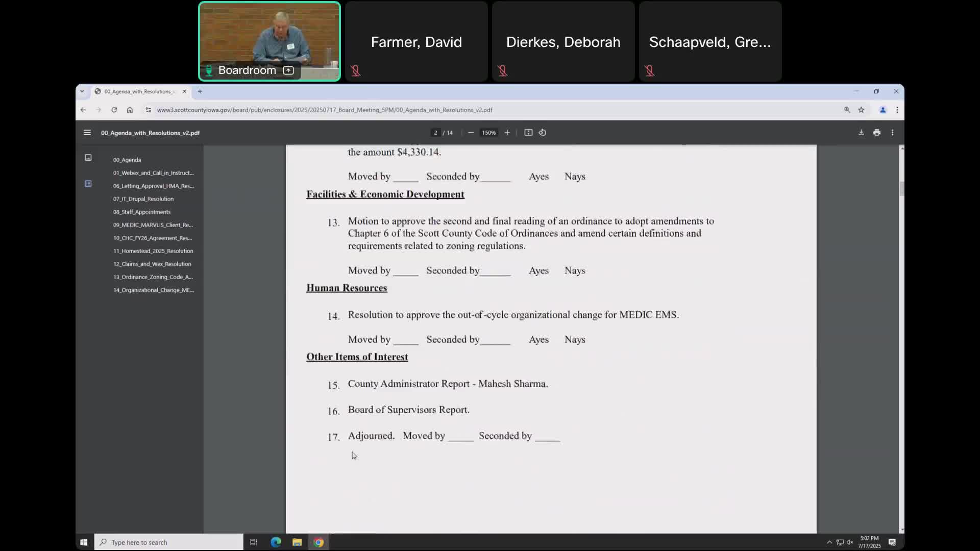Image resolution: width=980 pixels, height=551 pixels.
Task: Open the Chrome profile avatar
Action: click(x=883, y=110)
